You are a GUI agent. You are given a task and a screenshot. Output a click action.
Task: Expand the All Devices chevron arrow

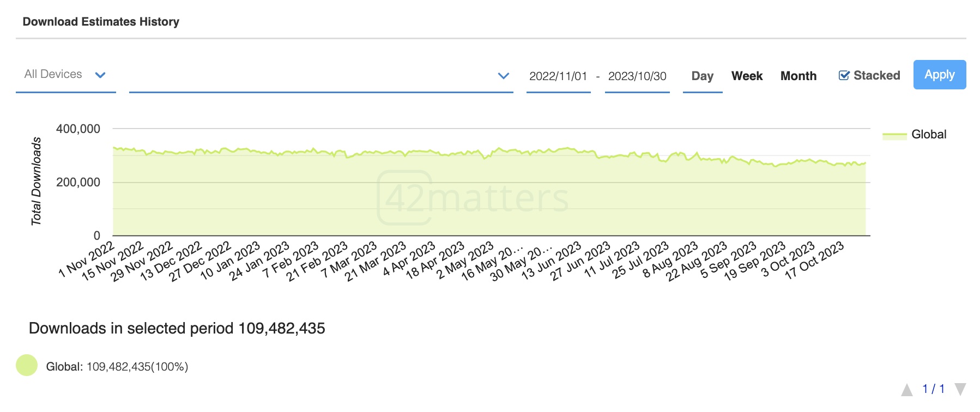point(100,75)
